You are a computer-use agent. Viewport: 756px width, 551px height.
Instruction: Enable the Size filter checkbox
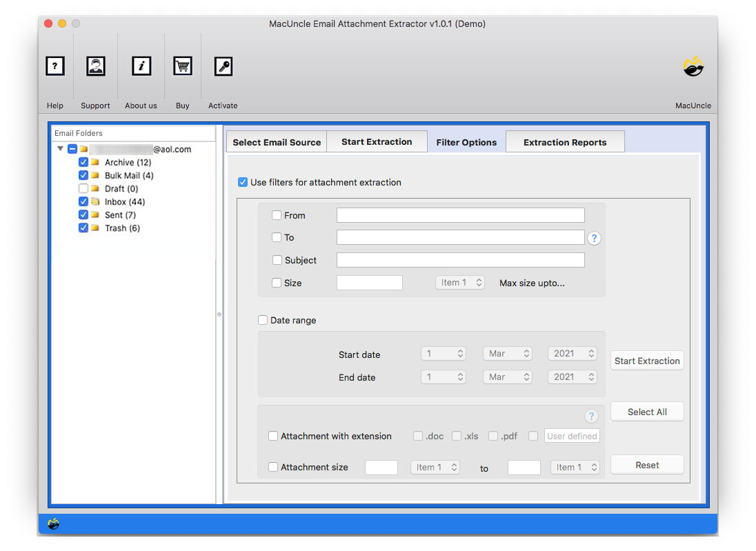pos(277,283)
